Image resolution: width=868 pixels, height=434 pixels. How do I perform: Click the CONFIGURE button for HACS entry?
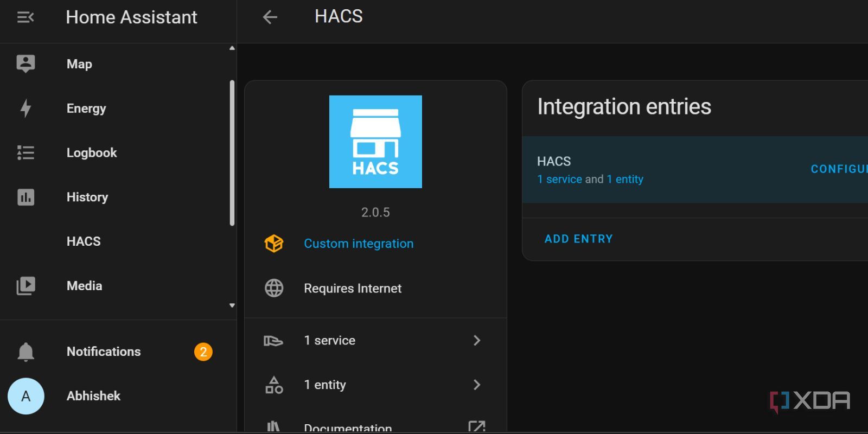(839, 169)
